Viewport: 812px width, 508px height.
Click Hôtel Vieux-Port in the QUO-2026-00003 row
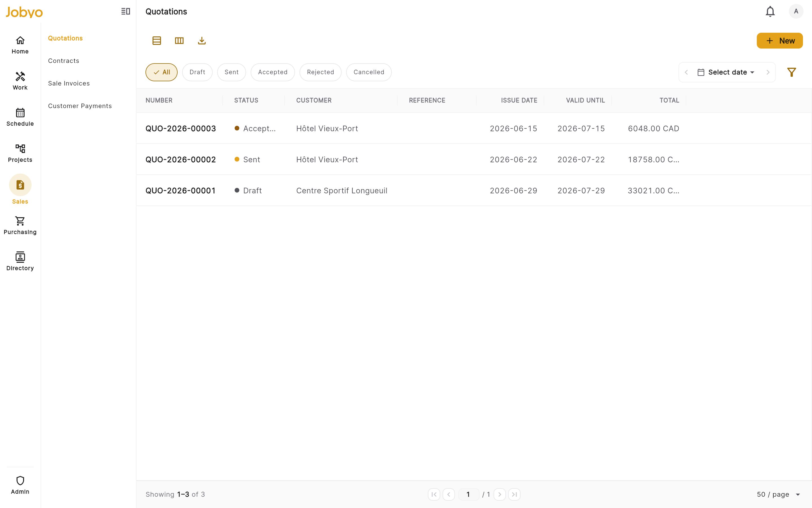(327, 128)
